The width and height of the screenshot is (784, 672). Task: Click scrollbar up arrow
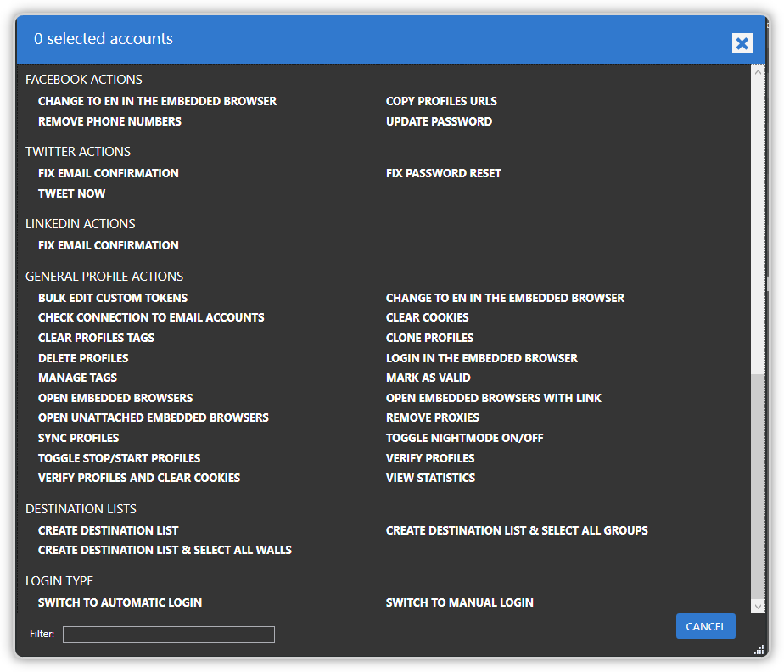758,72
